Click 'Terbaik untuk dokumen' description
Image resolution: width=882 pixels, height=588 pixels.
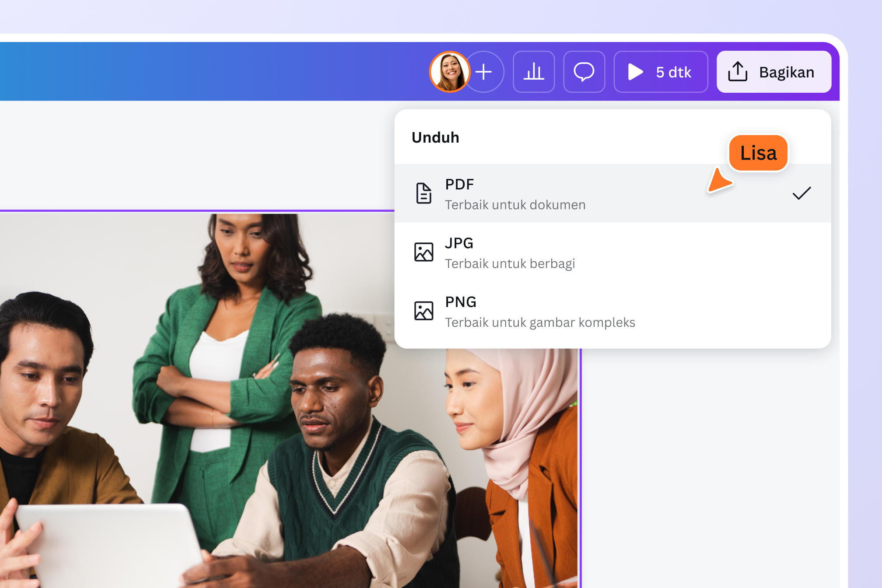[x=515, y=205]
